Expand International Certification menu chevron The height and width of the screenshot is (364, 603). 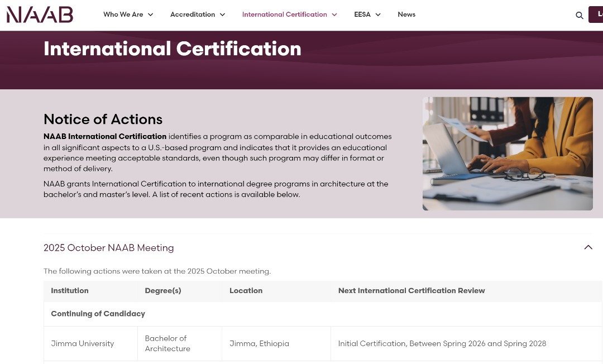(334, 15)
